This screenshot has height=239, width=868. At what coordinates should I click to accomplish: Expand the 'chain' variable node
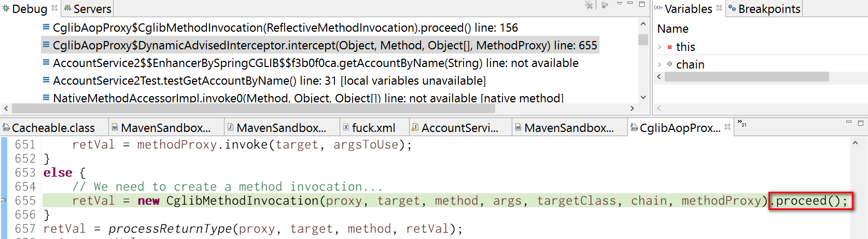(660, 64)
